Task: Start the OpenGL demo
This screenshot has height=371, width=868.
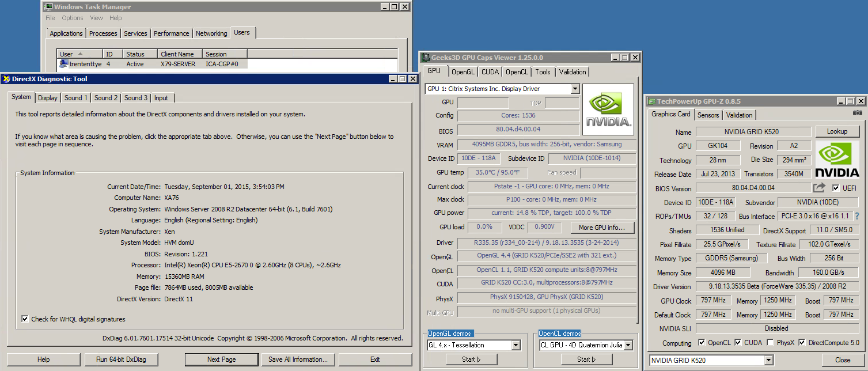Action: (471, 359)
